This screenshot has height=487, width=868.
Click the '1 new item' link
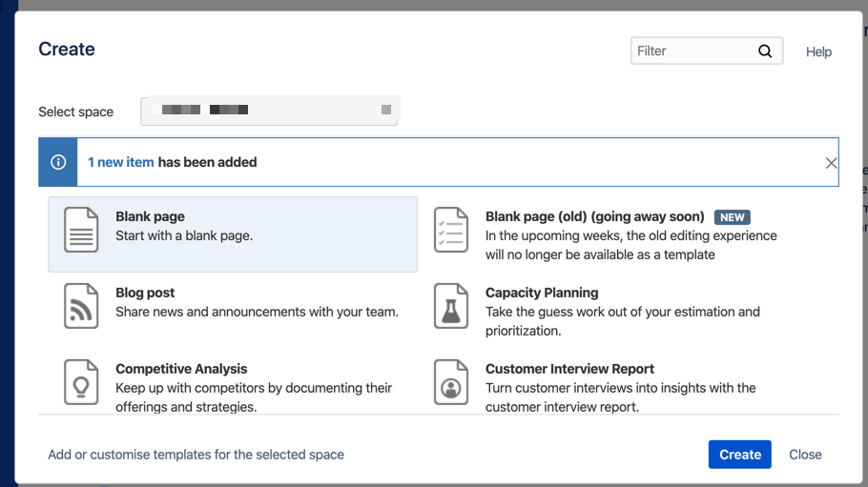point(121,162)
